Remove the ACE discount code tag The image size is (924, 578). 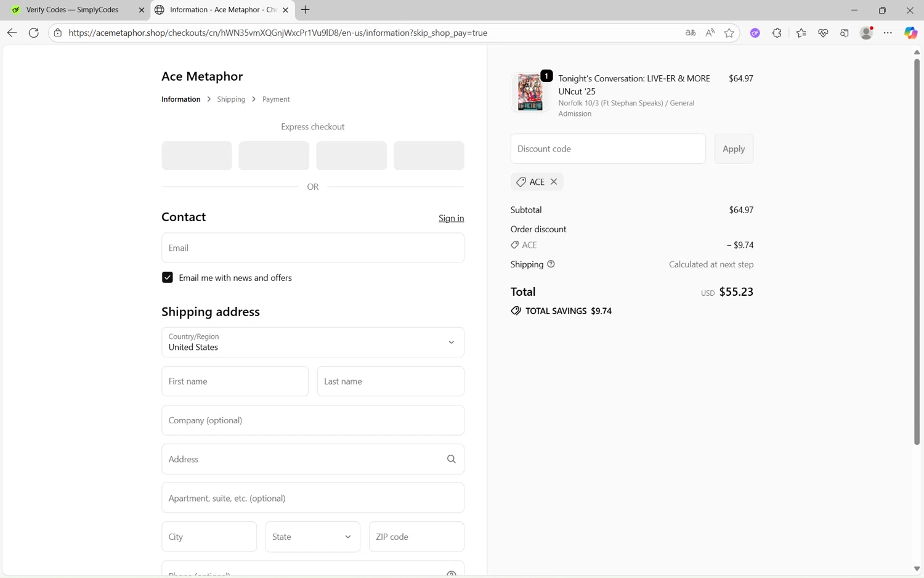[x=554, y=182]
